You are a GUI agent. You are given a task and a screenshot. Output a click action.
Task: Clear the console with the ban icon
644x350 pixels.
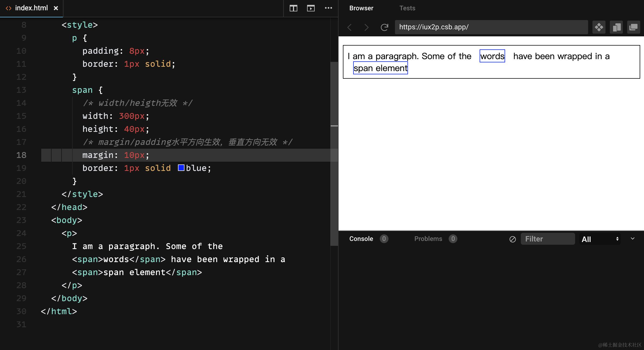pos(512,239)
